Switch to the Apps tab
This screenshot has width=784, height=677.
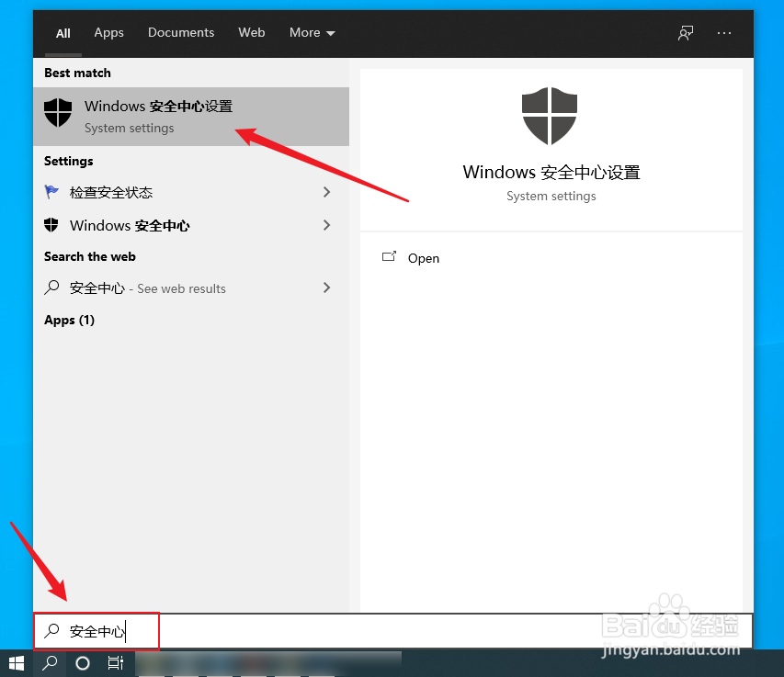pos(109,33)
